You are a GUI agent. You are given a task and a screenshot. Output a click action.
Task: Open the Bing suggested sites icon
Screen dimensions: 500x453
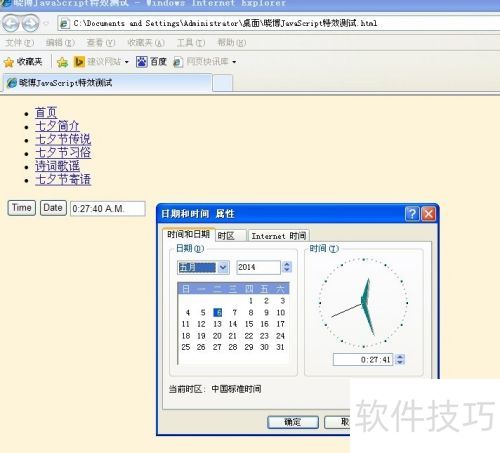[x=79, y=62]
